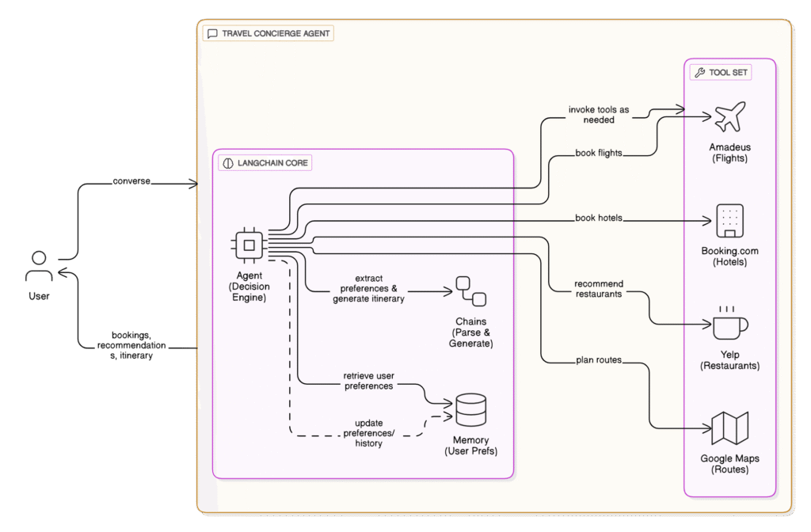Click the 'converse' edge label

tap(131, 181)
